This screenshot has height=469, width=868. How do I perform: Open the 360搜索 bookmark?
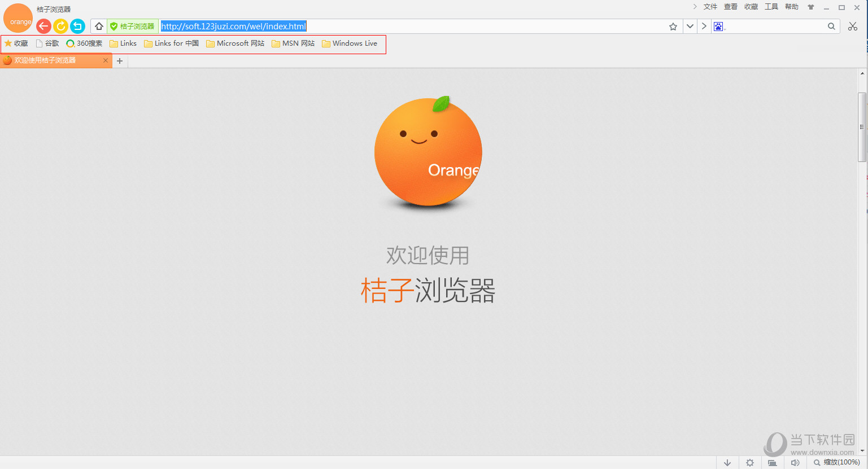click(84, 43)
